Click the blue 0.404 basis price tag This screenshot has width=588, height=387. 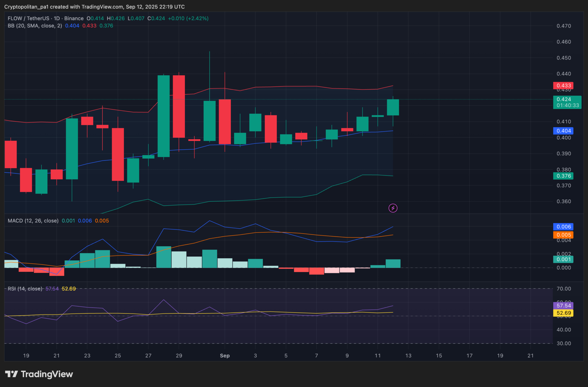click(563, 131)
